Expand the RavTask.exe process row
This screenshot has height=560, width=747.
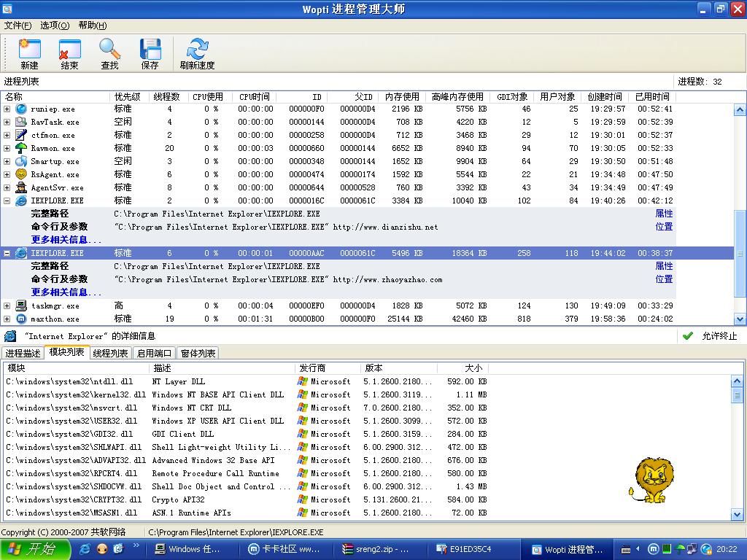point(7,122)
